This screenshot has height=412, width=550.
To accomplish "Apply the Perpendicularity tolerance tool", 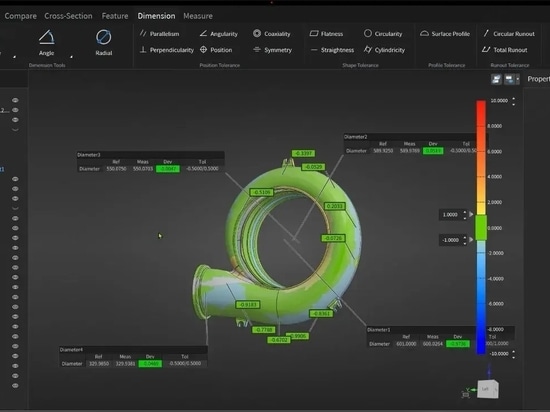I will coord(167,50).
